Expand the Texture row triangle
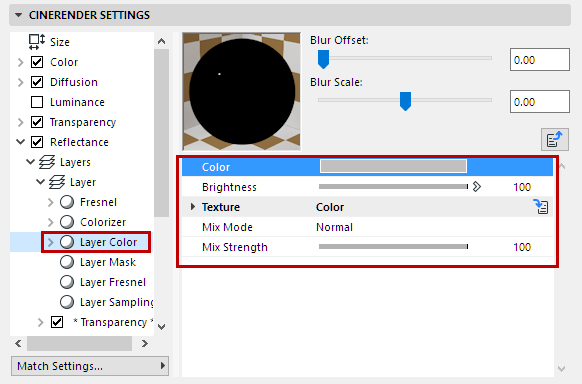Image resolution: width=582 pixels, height=384 pixels. click(x=193, y=207)
